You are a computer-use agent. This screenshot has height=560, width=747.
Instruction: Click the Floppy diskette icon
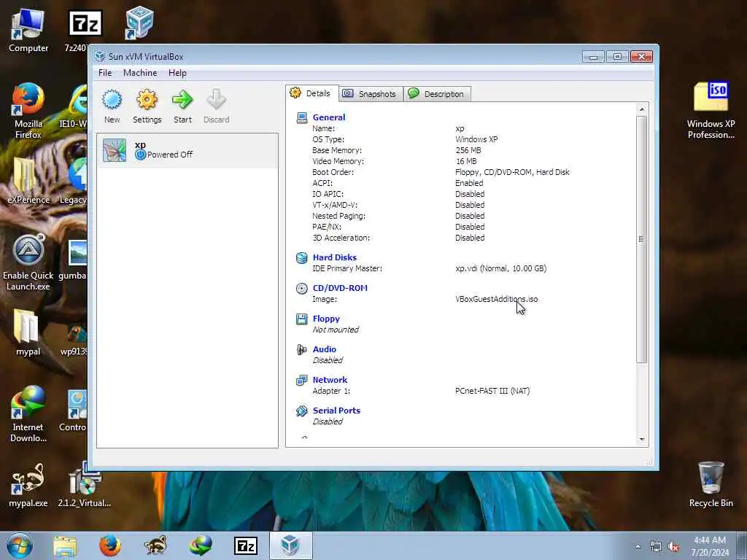pyautogui.click(x=301, y=319)
